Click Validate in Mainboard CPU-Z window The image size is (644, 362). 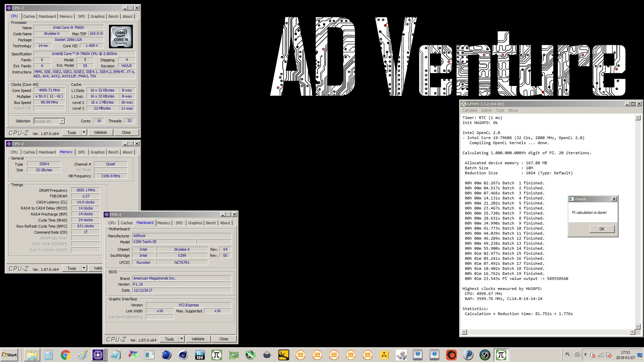point(198,339)
